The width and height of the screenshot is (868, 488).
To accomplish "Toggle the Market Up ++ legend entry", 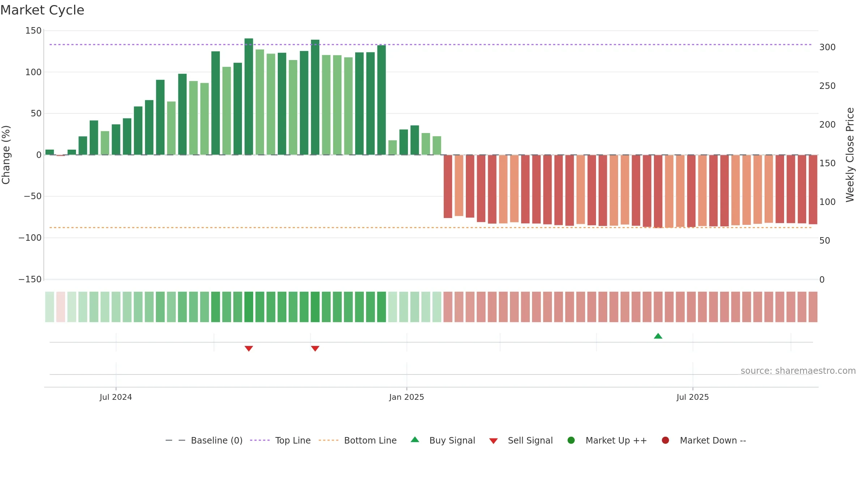I will click(x=607, y=440).
